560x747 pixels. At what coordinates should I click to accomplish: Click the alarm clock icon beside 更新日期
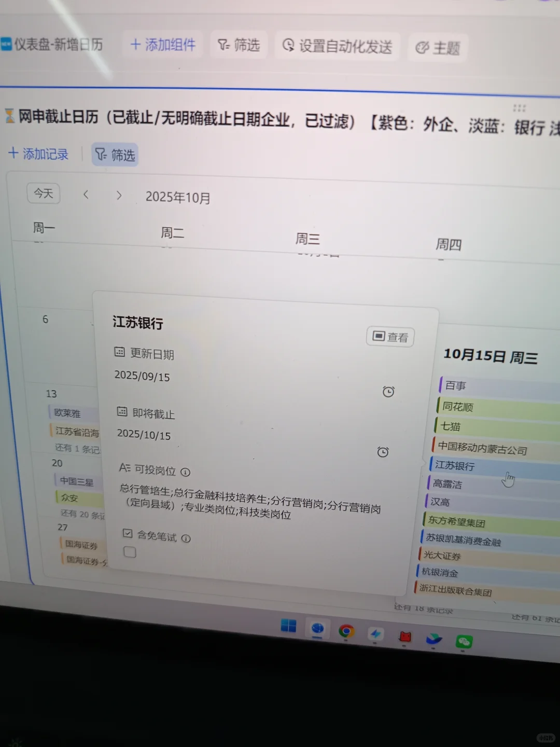(x=388, y=392)
